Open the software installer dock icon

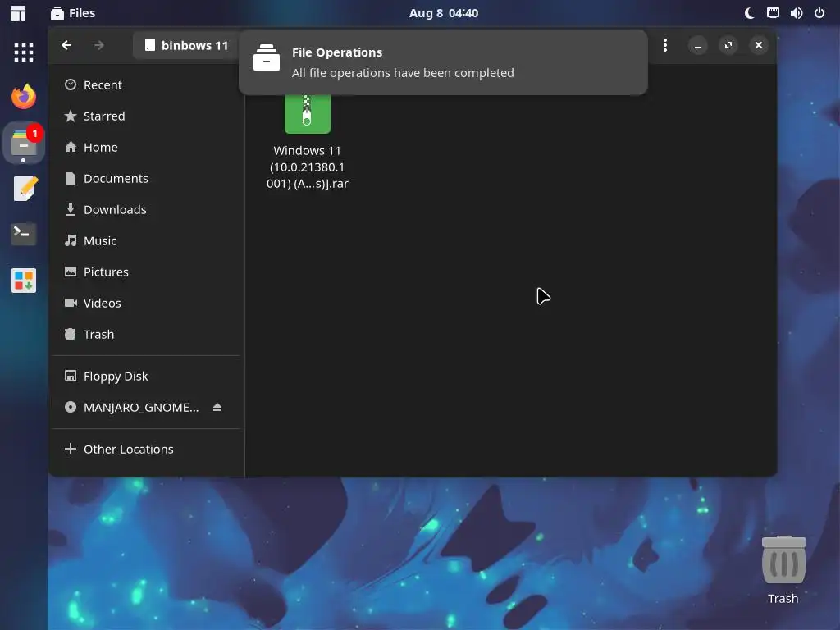click(24, 281)
